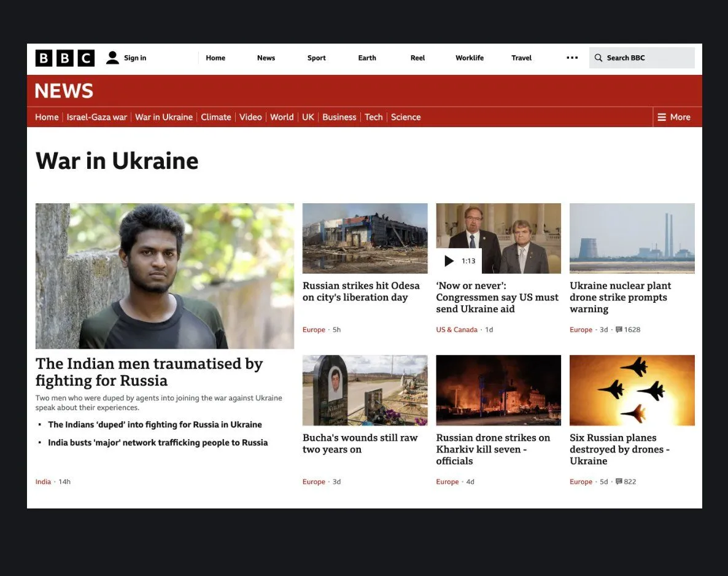Image resolution: width=728 pixels, height=576 pixels.
Task: Open 'Russian strikes hit Odesa' headline
Action: 361,292
